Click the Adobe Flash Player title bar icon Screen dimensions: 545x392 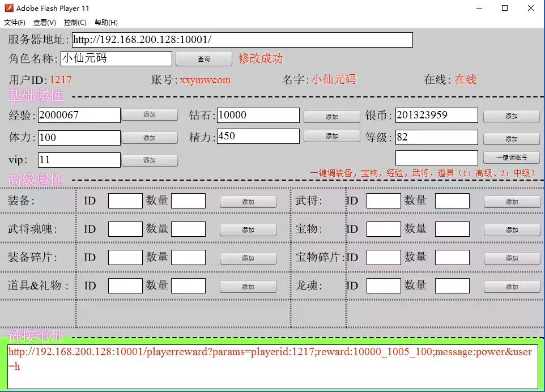pyautogui.click(x=9, y=8)
